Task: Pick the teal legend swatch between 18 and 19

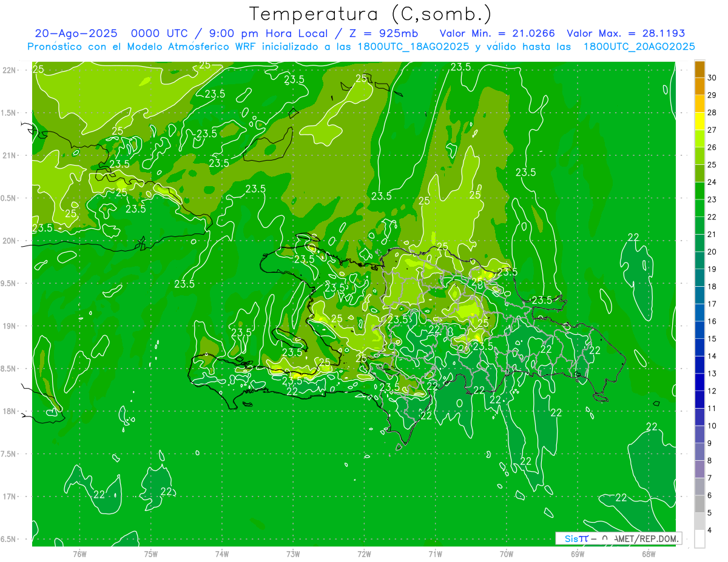Action: (x=699, y=278)
